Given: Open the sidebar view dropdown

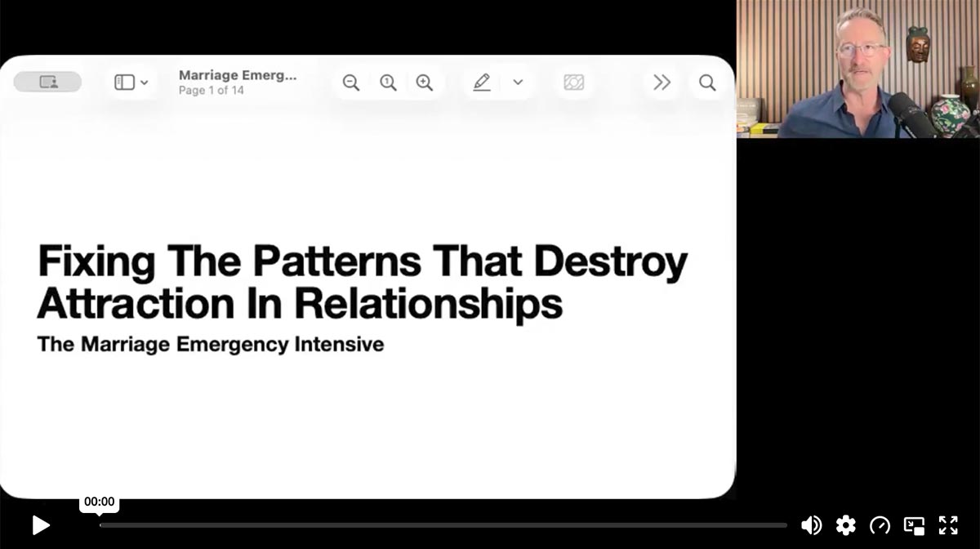Looking at the screenshot, I should 131,83.
